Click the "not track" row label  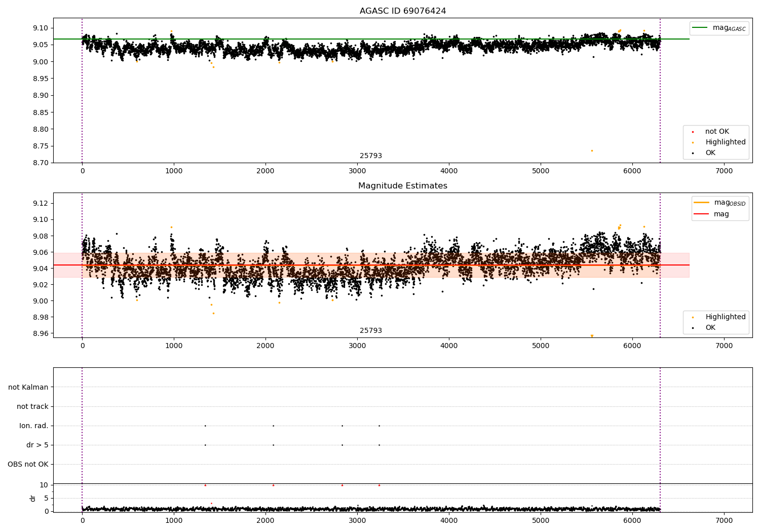pyautogui.click(x=32, y=407)
